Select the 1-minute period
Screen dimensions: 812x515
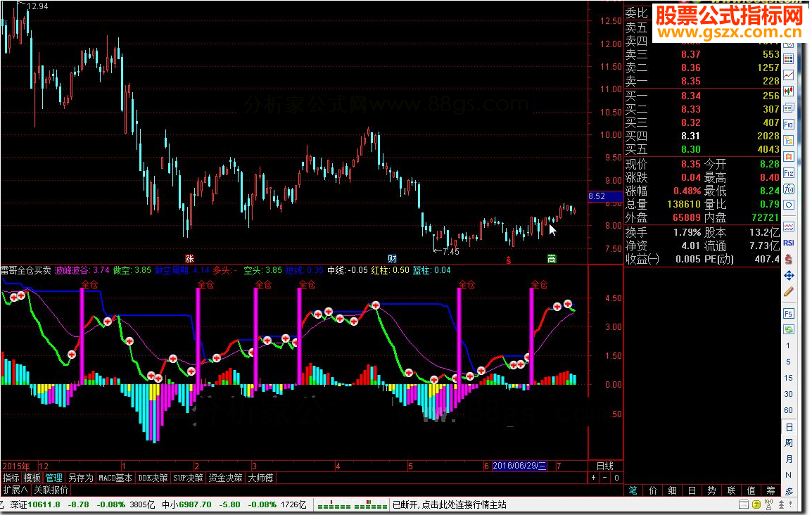tap(788, 345)
